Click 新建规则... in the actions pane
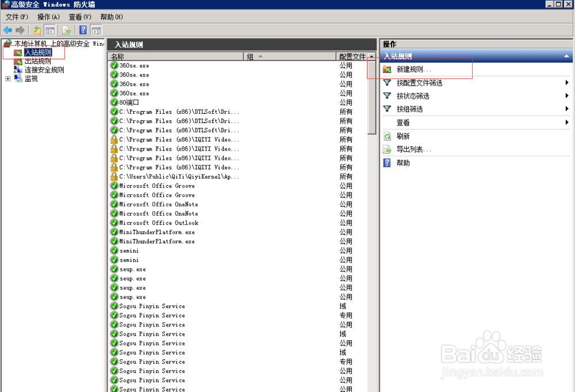The height and width of the screenshot is (392, 575). coord(413,70)
